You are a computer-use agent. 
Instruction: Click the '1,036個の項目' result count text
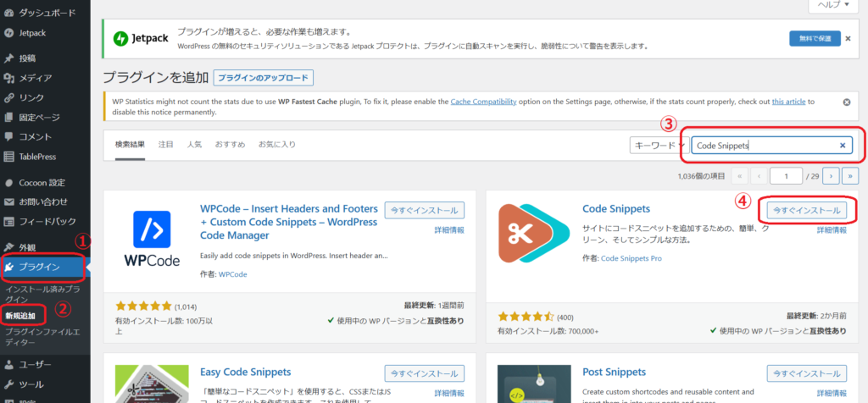[701, 176]
